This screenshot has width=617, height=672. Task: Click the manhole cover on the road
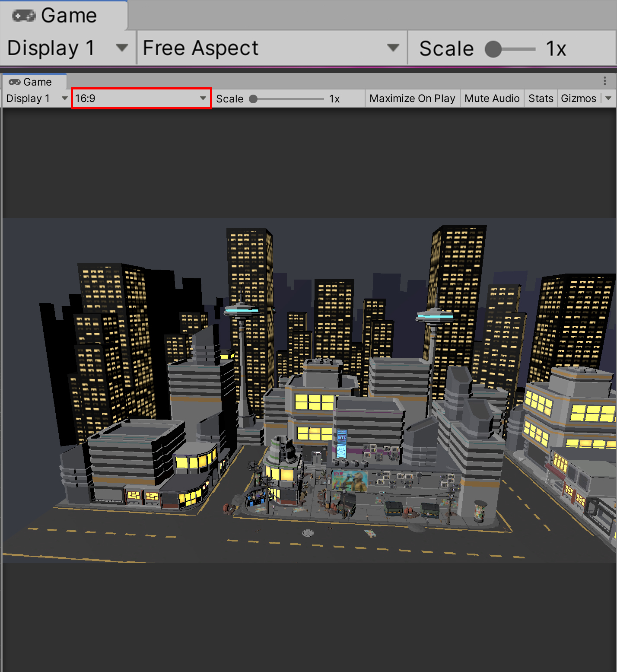click(x=308, y=533)
